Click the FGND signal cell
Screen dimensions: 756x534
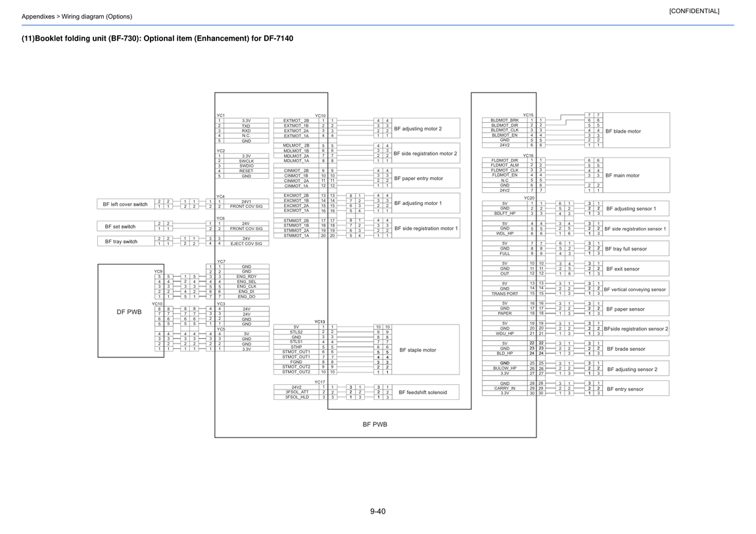coord(296,362)
